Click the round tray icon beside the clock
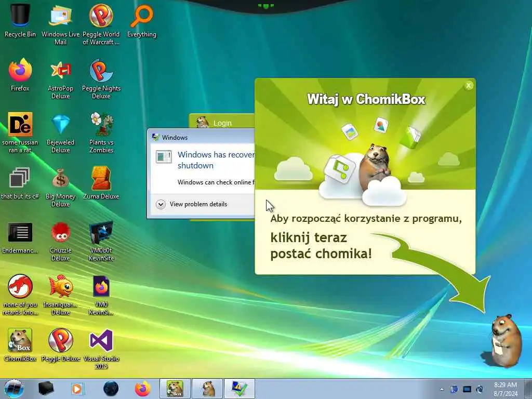532x399 pixels. pos(480,389)
